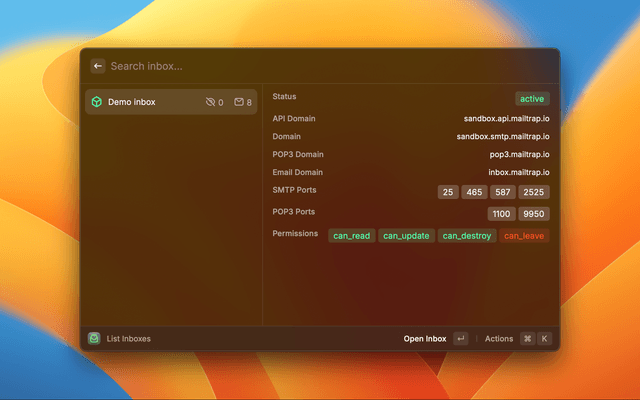Select the Demo inbox list item
Image resolution: width=640 pixels, height=400 pixels.
[x=170, y=102]
